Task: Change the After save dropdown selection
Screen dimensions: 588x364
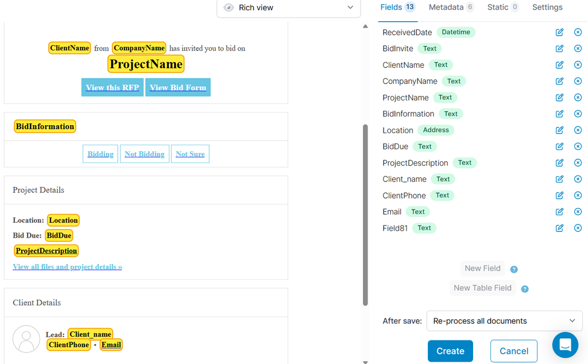Action: click(x=504, y=321)
